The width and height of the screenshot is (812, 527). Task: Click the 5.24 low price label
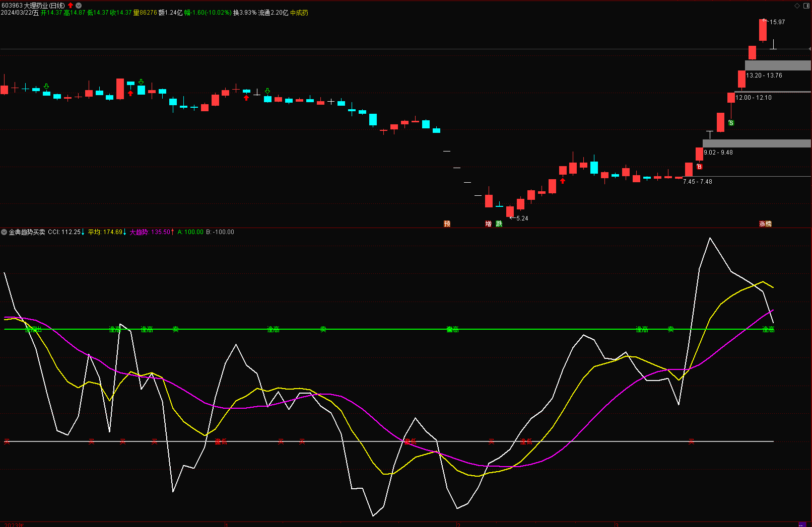(x=522, y=218)
